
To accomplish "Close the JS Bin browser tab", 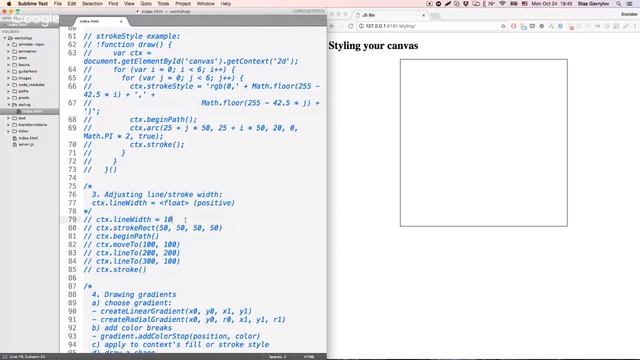I will 423,15.
